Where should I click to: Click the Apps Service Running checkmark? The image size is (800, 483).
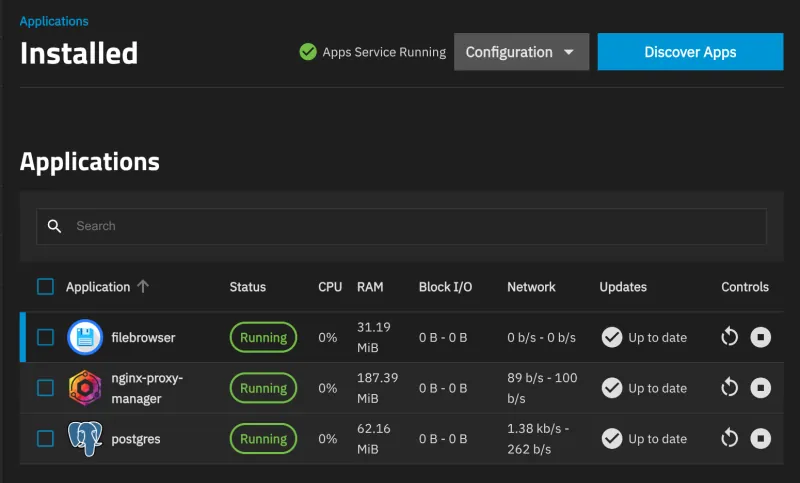(308, 52)
